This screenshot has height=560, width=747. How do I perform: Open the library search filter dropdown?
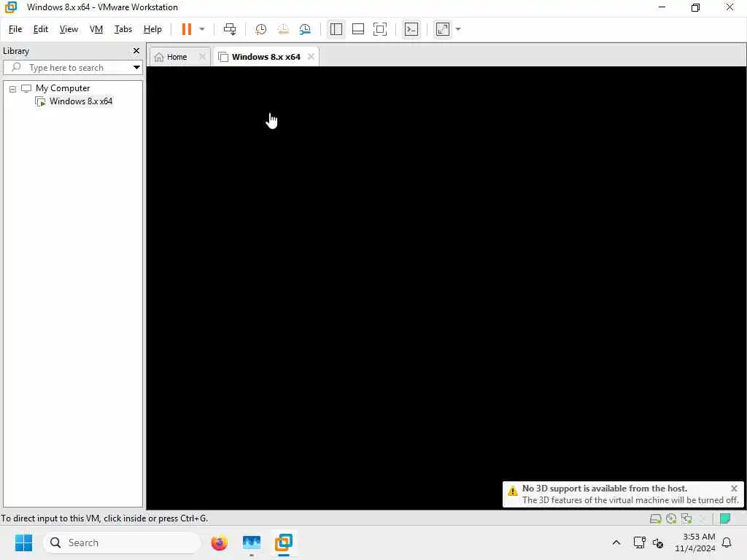click(x=136, y=67)
